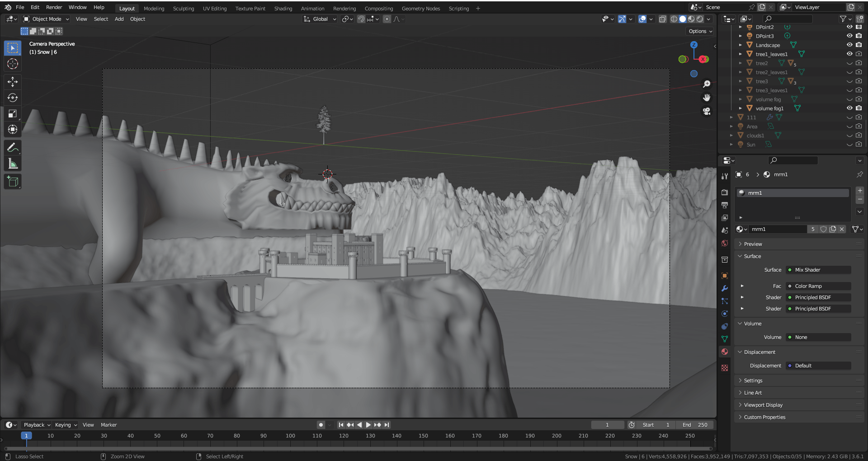This screenshot has height=461, width=868.
Task: Choose the Add Cube tool
Action: [13, 182]
